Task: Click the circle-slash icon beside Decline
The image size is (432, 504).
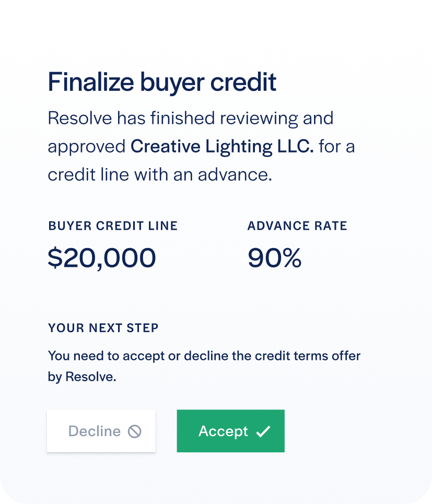Action: point(134,431)
